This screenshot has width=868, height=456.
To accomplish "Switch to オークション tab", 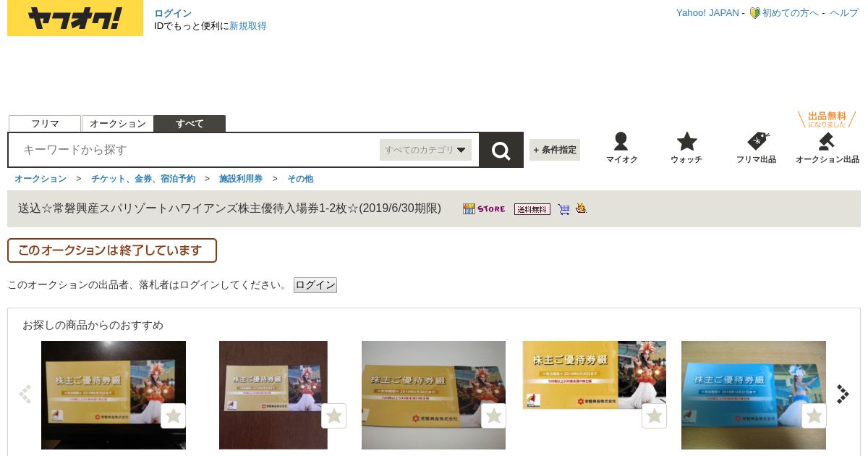I will 118,124.
